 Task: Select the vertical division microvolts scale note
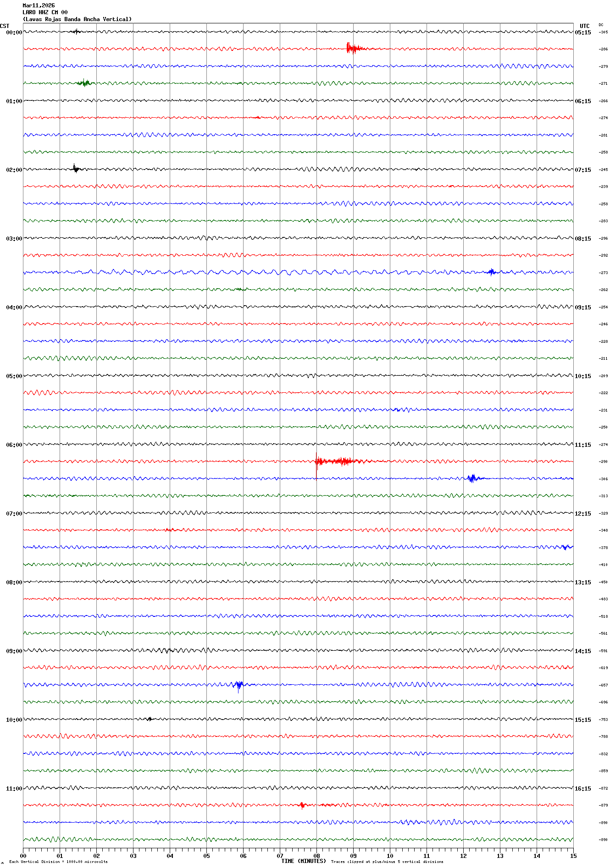click(58, 862)
